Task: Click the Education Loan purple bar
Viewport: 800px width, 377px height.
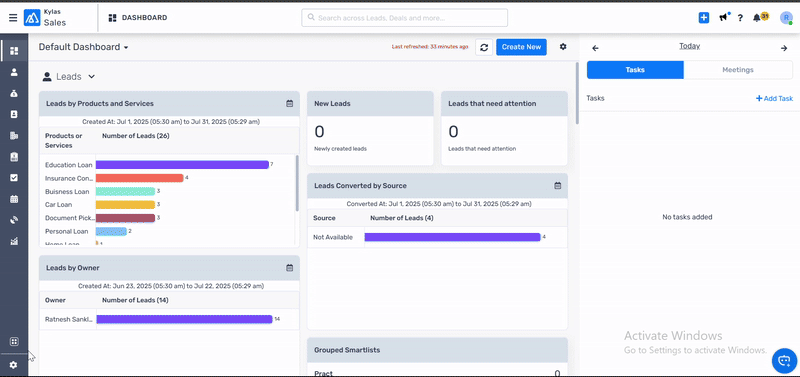Action: coord(182,165)
